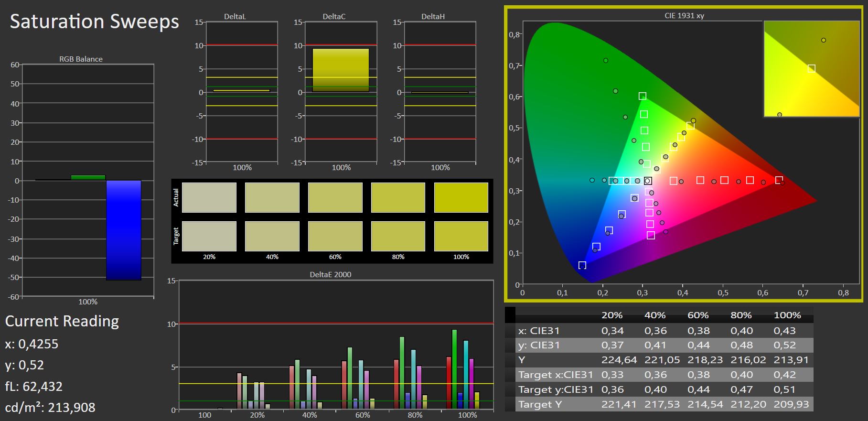Viewport: 868px width, 421px height.
Task: Click the "CIE 1931 xy" chart title
Action: tap(684, 16)
